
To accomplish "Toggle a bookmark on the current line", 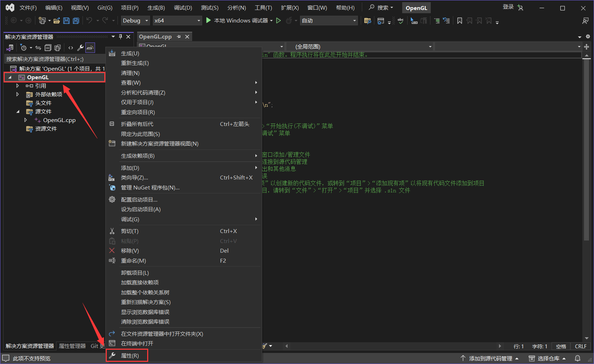I will point(460,21).
